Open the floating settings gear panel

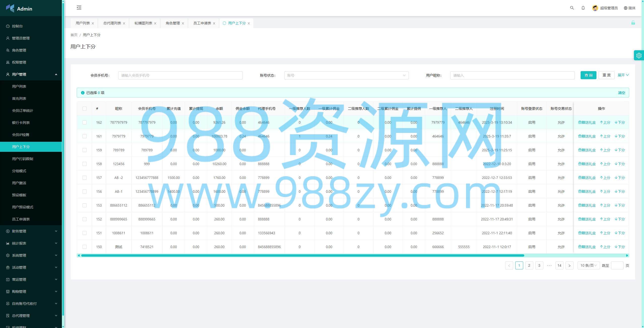pyautogui.click(x=639, y=55)
